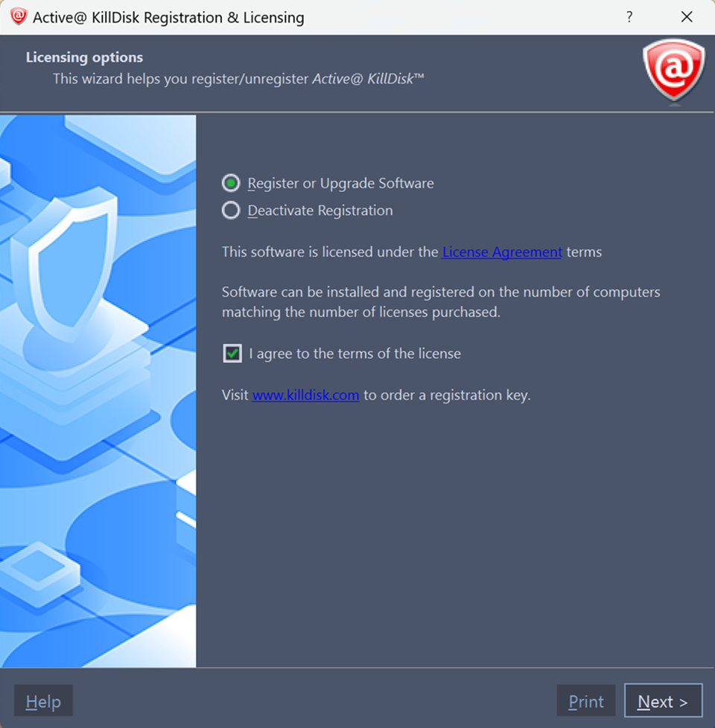This screenshot has height=728, width=715.
Task: Click the Print button
Action: [586, 701]
